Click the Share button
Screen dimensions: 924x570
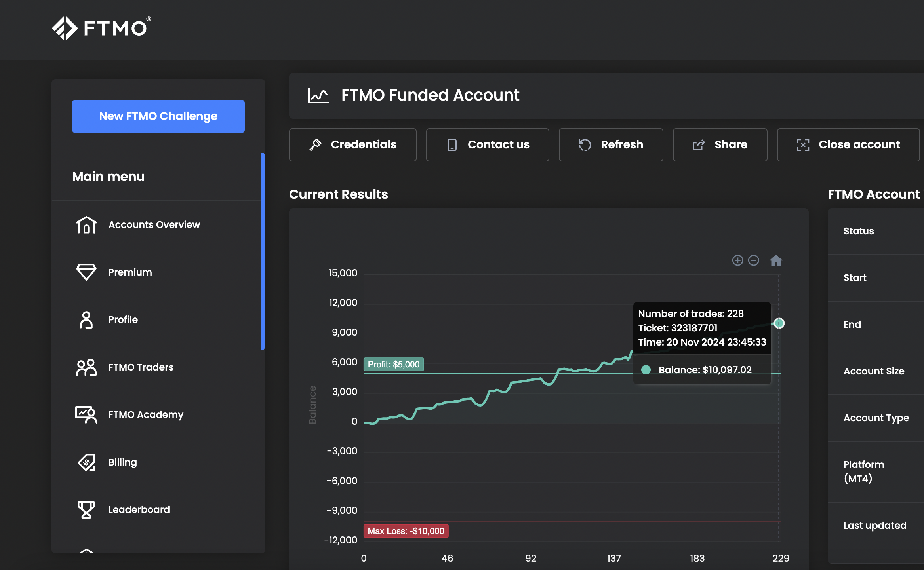[x=720, y=145]
